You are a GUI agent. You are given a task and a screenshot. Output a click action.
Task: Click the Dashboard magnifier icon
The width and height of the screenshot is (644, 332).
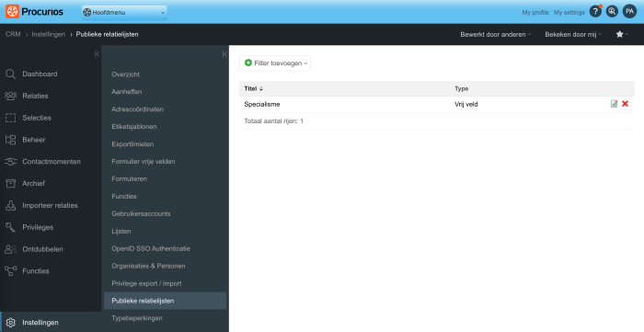(10, 74)
